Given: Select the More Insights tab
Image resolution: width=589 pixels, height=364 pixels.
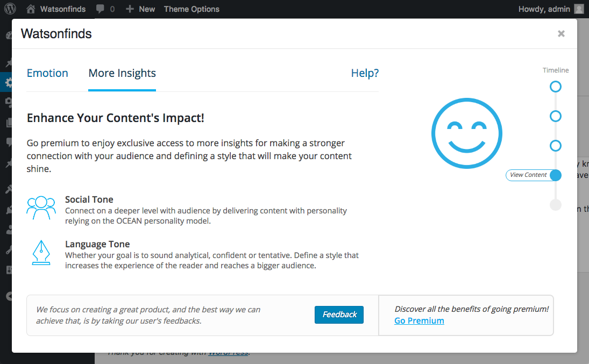Looking at the screenshot, I should pyautogui.click(x=122, y=73).
